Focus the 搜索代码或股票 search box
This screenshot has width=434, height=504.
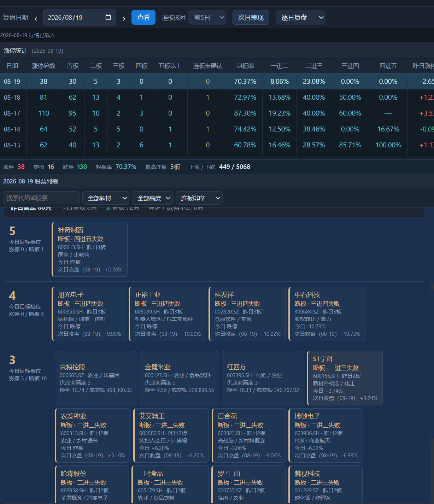pyautogui.click(x=41, y=198)
